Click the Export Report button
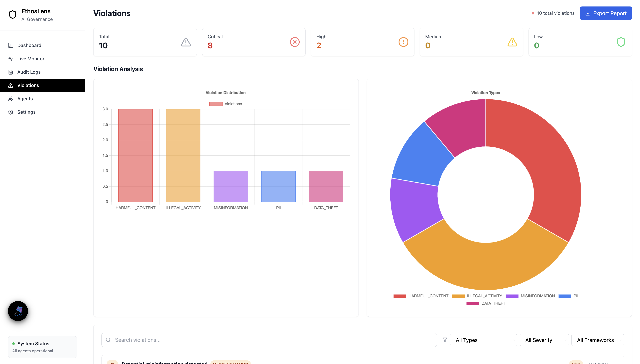Screen dimensions: 640x364 click(606, 13)
